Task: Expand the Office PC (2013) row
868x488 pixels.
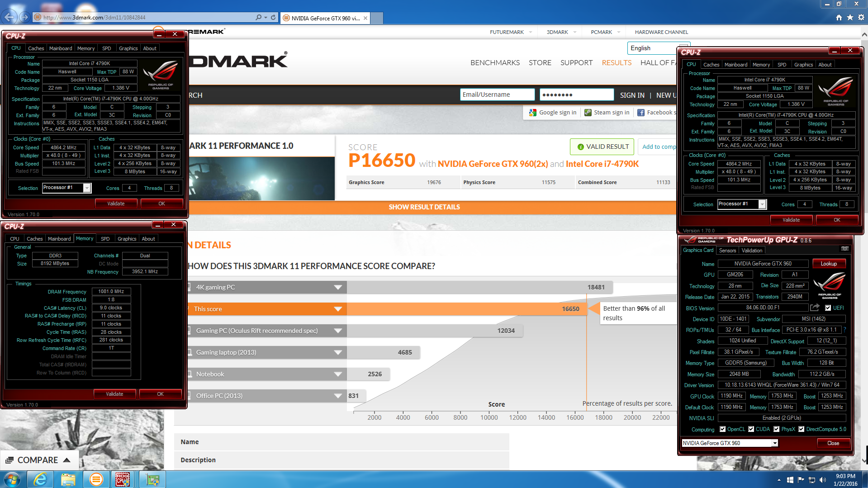Action: click(337, 396)
